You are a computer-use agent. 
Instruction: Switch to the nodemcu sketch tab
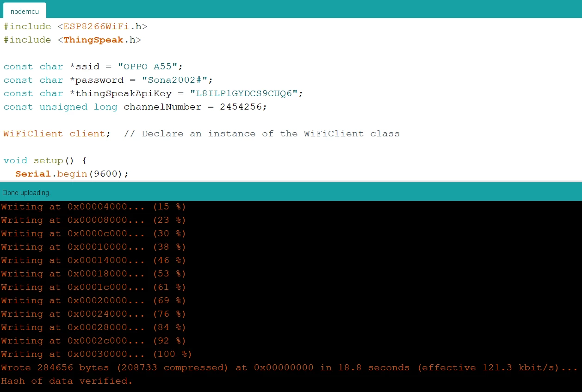(x=25, y=11)
